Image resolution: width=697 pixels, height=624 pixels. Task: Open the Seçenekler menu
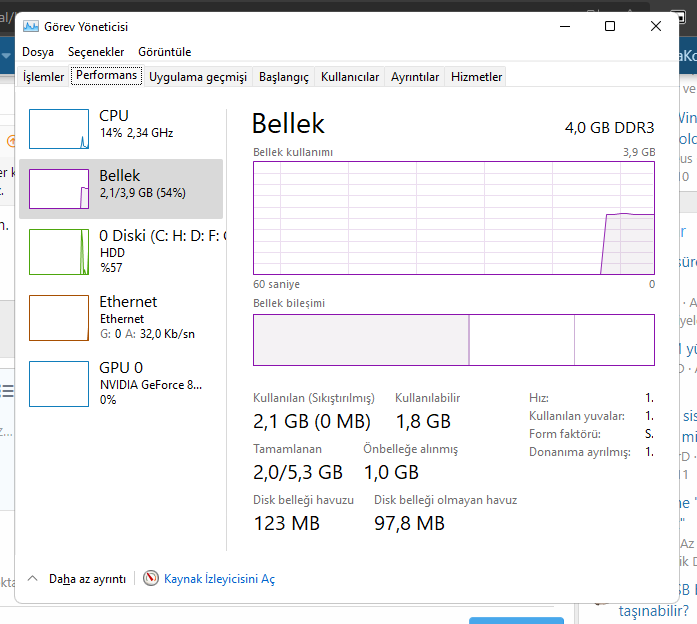(96, 52)
